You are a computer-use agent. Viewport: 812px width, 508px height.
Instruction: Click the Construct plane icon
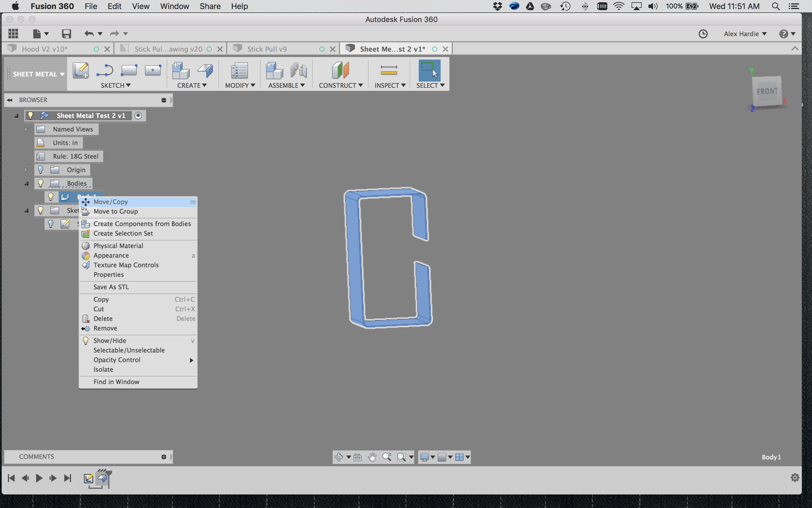pos(341,70)
